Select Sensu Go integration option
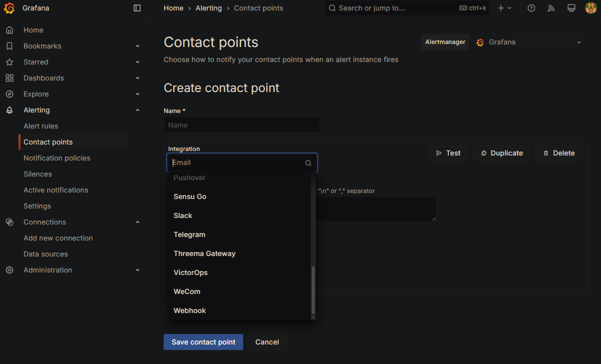Viewport: 601px width, 364px height. click(238, 196)
